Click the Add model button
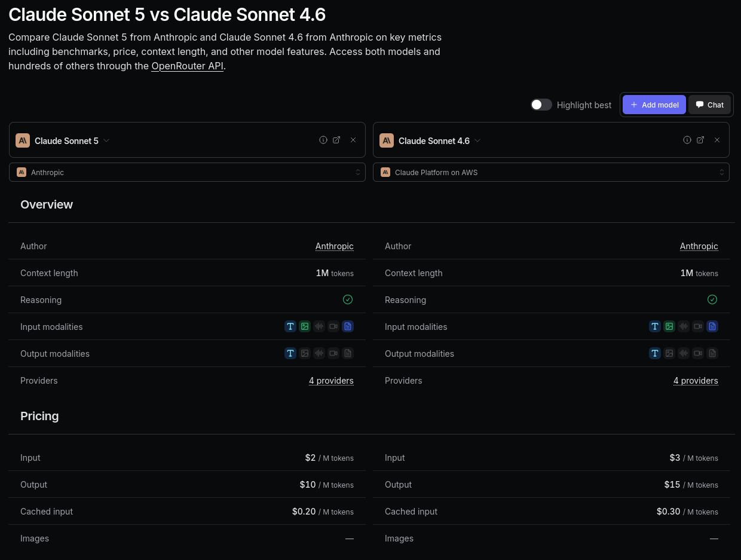 point(654,105)
